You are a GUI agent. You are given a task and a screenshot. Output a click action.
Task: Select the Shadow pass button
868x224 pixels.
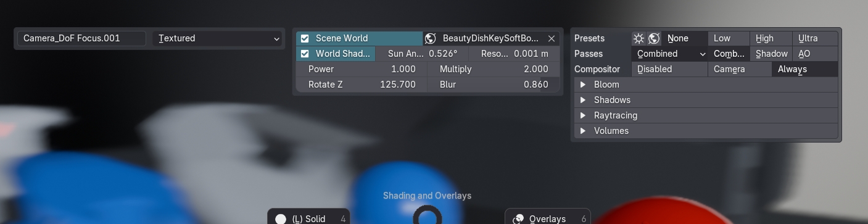(771, 54)
